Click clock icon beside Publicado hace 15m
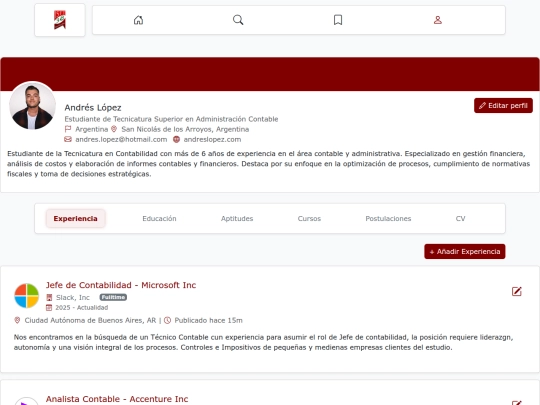This screenshot has width=540, height=405. coord(167,320)
